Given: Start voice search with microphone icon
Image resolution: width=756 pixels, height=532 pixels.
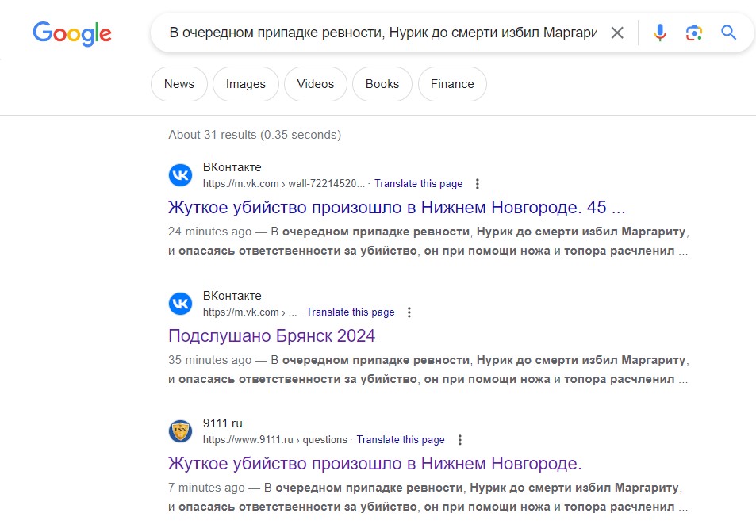Looking at the screenshot, I should pos(660,33).
